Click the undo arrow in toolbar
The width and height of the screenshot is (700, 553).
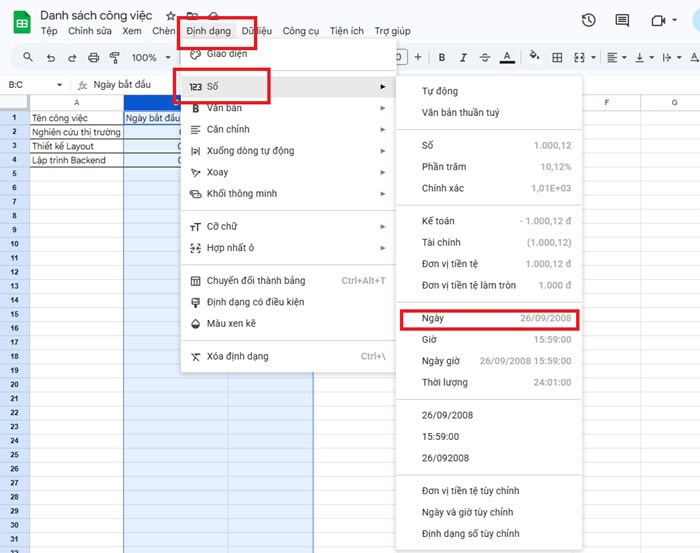point(49,57)
